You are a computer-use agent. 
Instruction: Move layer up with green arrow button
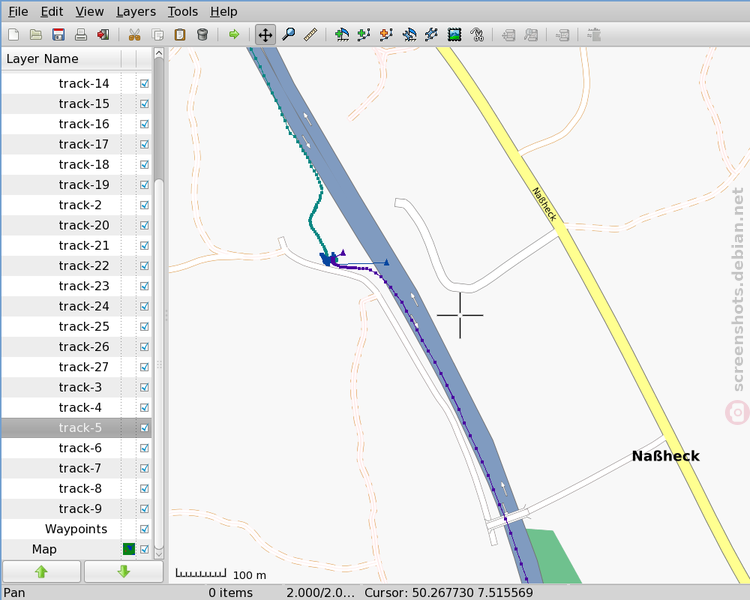pyautogui.click(x=42, y=571)
